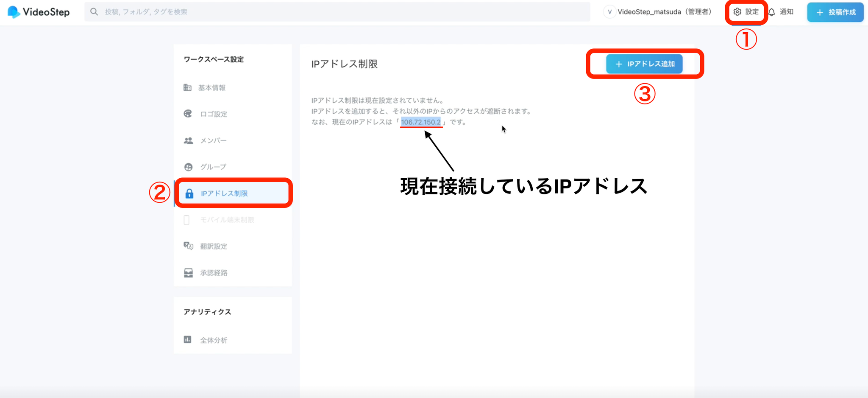Screen dimensions: 868x398
Task: Click the IPアドレス制限 page heading
Action: 345,64
